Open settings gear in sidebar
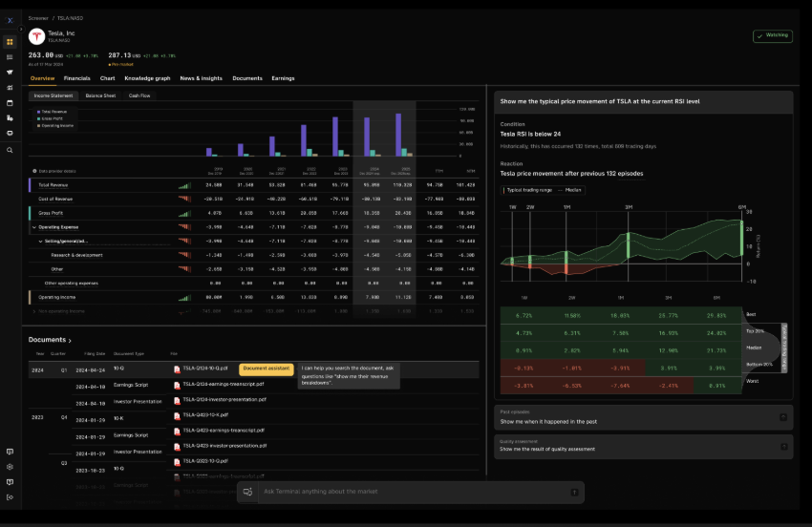Screen dimensions: 812x527 pos(10,467)
